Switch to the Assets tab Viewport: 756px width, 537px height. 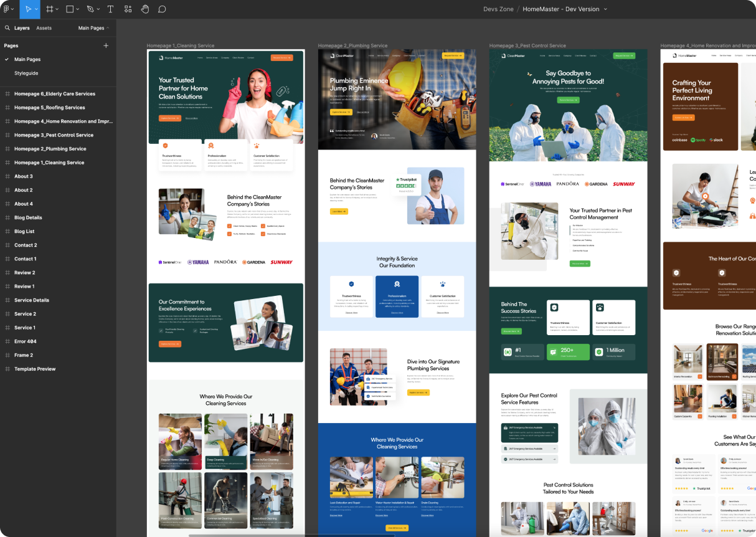pyautogui.click(x=44, y=28)
